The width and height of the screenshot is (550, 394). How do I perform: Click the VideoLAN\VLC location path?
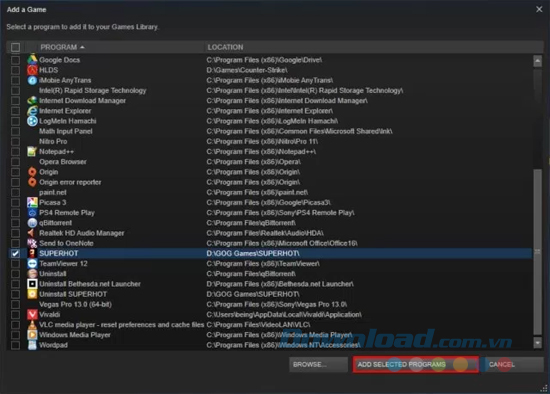point(258,325)
